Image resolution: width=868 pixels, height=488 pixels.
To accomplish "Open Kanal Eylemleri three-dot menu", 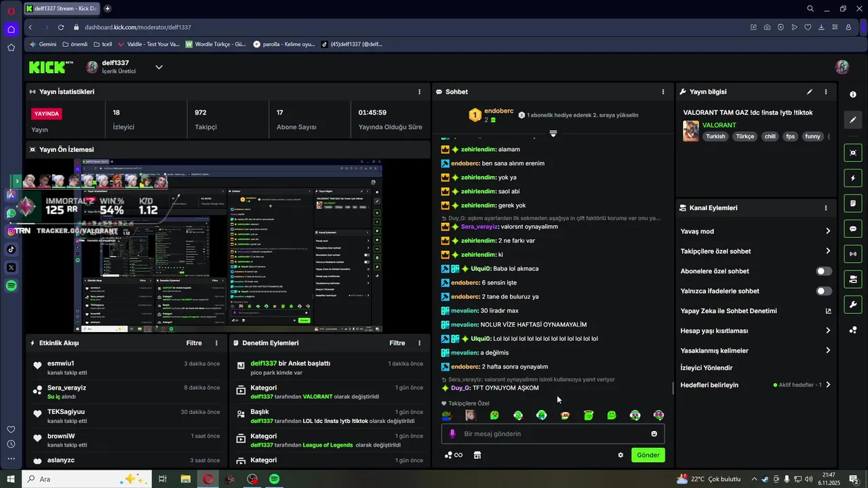I will tap(826, 208).
